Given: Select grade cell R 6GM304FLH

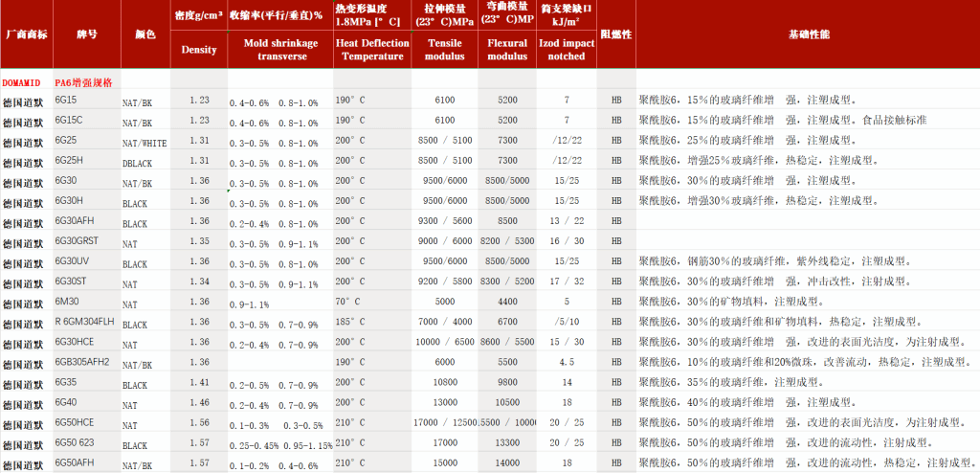Looking at the screenshot, I should coord(84,322).
